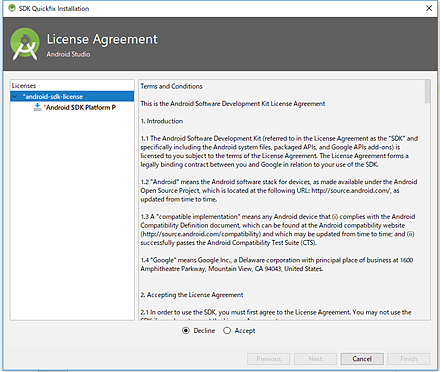The width and height of the screenshot is (440, 372).
Task: Click the Cancel button
Action: point(362,359)
